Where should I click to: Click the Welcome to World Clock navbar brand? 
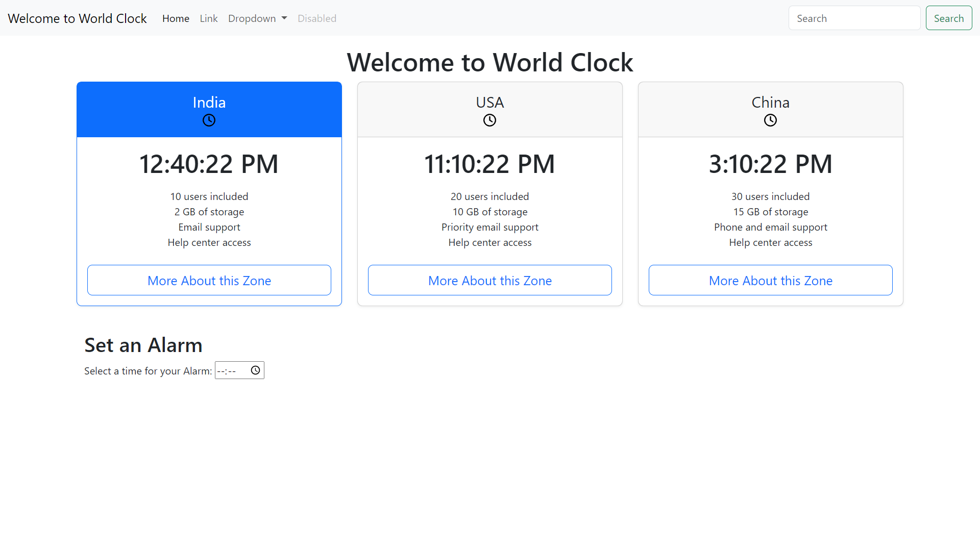click(x=77, y=18)
